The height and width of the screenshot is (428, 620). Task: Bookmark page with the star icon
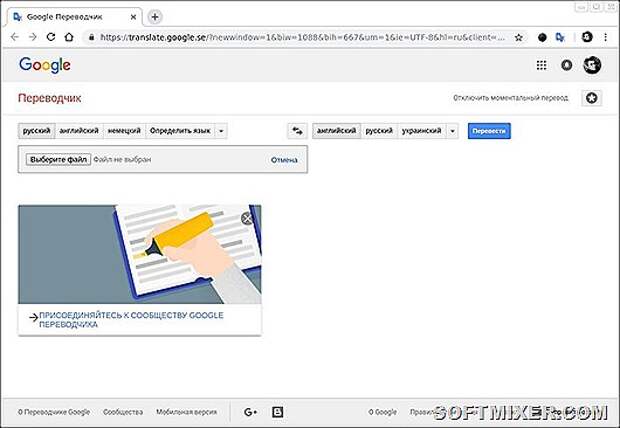click(519, 38)
